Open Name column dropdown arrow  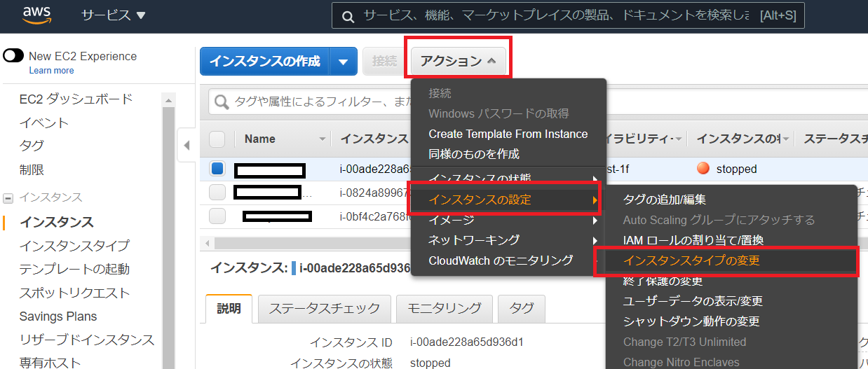point(323,139)
